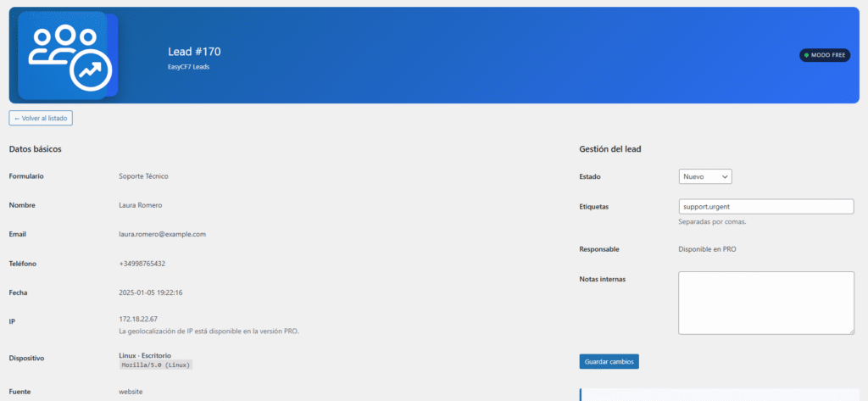The image size is (868, 401).
Task: Focus the Etiquetas input field
Action: (x=765, y=206)
